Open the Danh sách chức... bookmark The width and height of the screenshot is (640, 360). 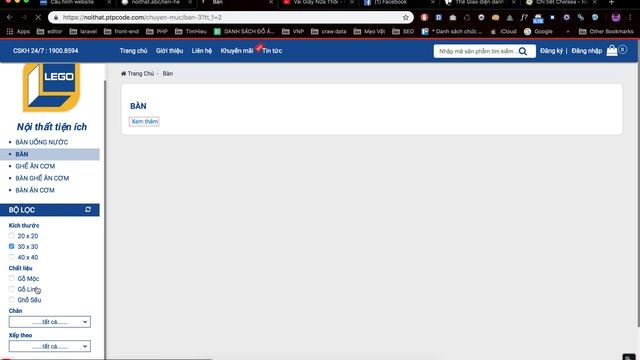[452, 31]
